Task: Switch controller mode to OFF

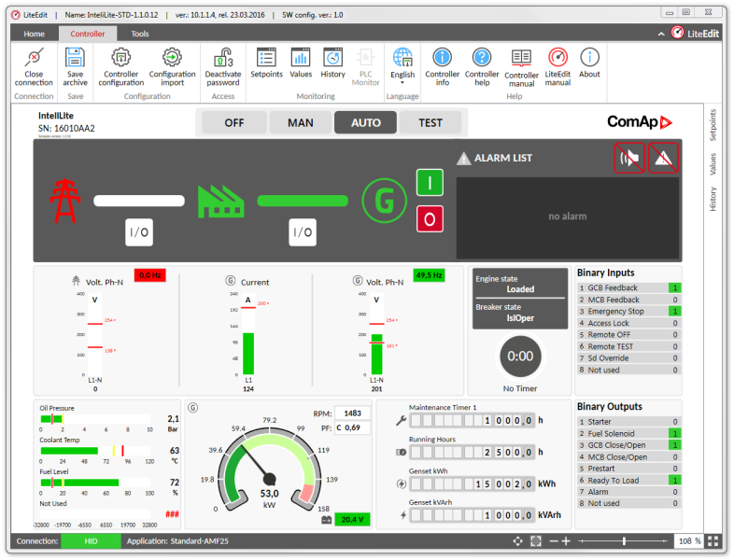Action: click(x=233, y=122)
